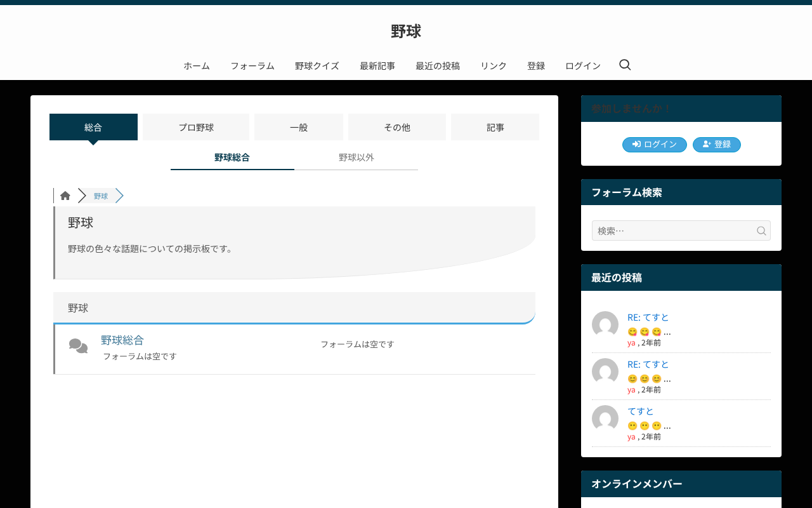This screenshot has height=508, width=812.
Task: Open the 野球総合 forum link
Action: coord(122,340)
